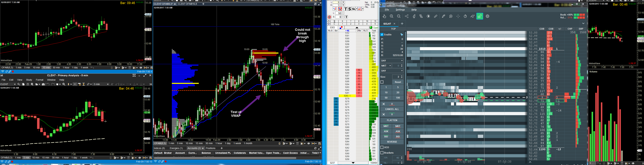This screenshot has height=165, width=644.
Task: Switch to Energies (1) tab
Action: pyautogui.click(x=176, y=148)
